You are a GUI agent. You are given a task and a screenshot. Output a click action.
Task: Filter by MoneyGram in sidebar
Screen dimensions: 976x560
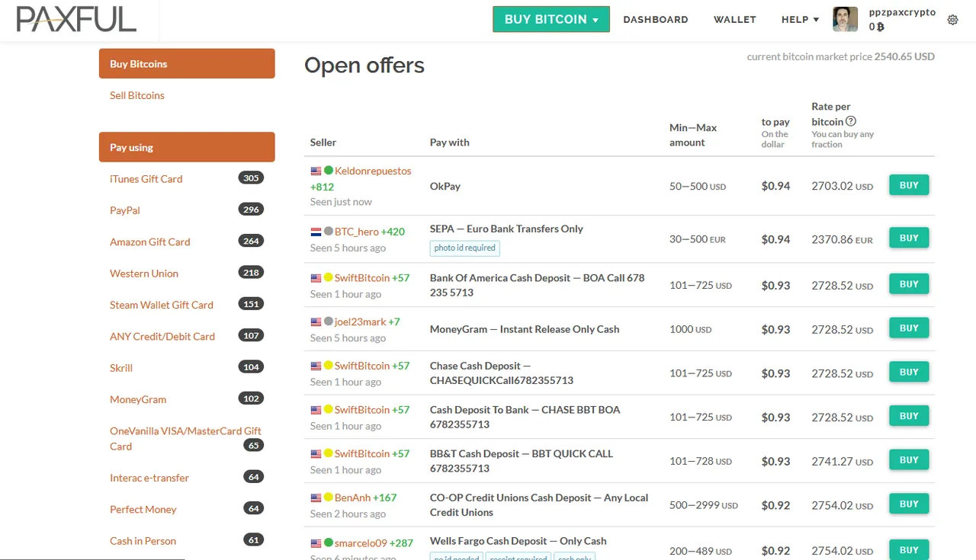click(138, 399)
